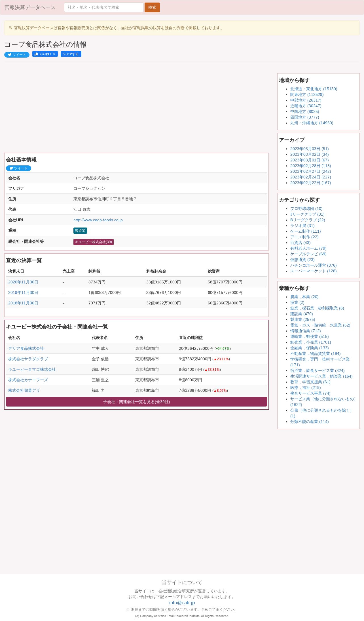The height and width of the screenshot is (621, 364).
Task: Select 農業，林業 industry link
Action: pos(304,297)
